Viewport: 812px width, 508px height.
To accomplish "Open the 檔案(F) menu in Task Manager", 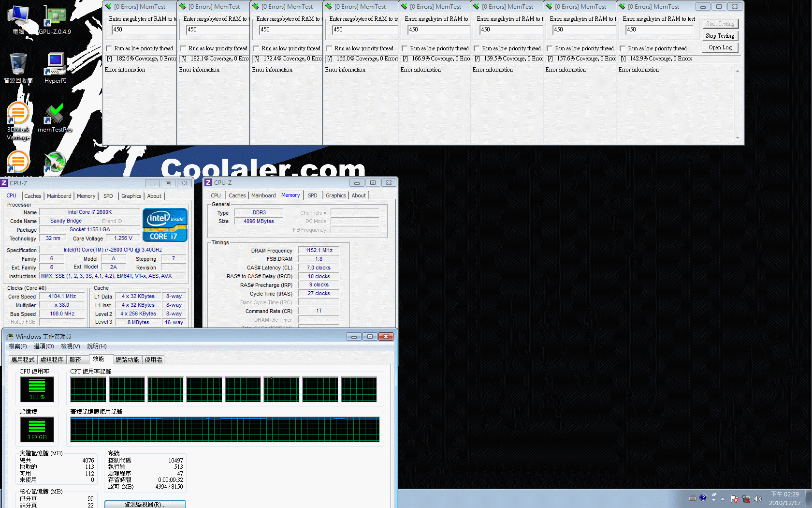I will point(18,346).
